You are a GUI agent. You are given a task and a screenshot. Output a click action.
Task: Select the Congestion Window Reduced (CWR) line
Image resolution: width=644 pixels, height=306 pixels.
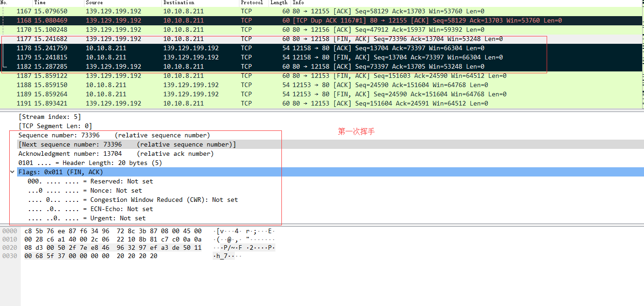click(132, 200)
